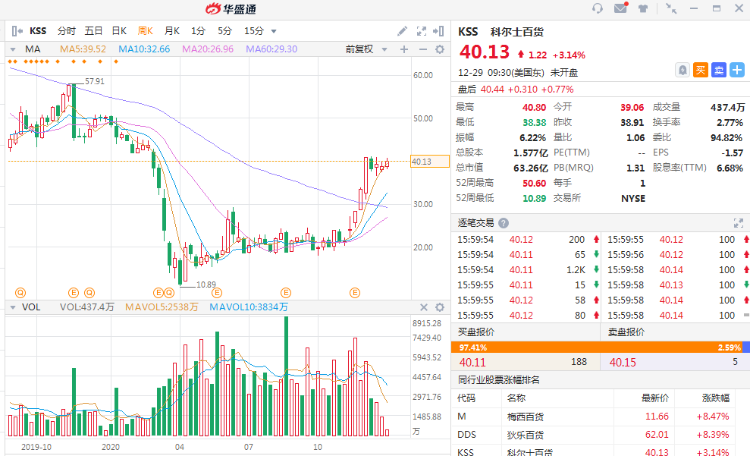
Task: Click the first Q event marker on chart
Action: [20, 292]
